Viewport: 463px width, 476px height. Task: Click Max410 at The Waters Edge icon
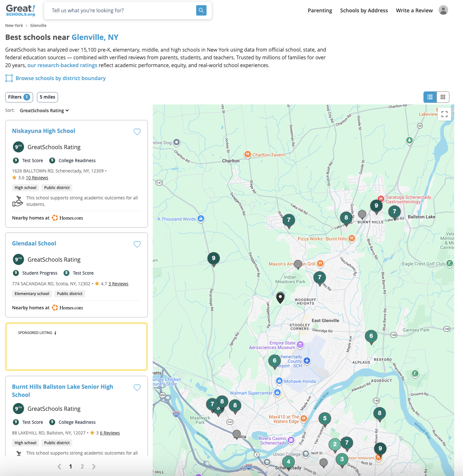[303, 419]
